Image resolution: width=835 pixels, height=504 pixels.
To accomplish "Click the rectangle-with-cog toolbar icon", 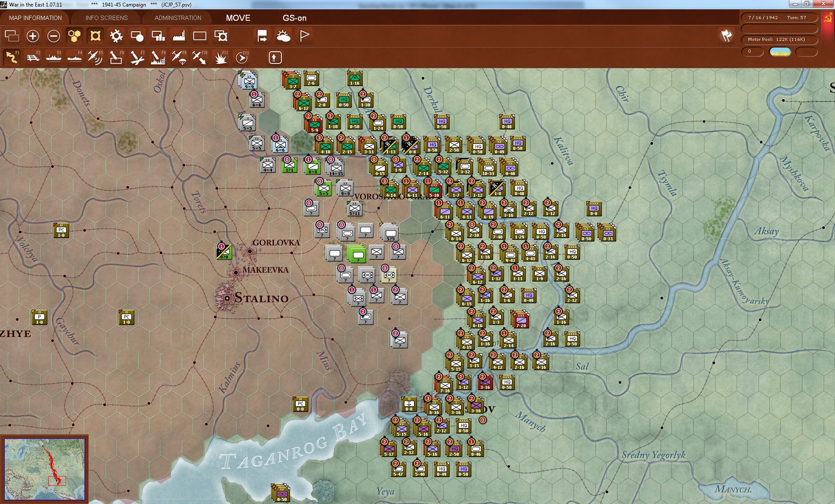I will (x=221, y=36).
